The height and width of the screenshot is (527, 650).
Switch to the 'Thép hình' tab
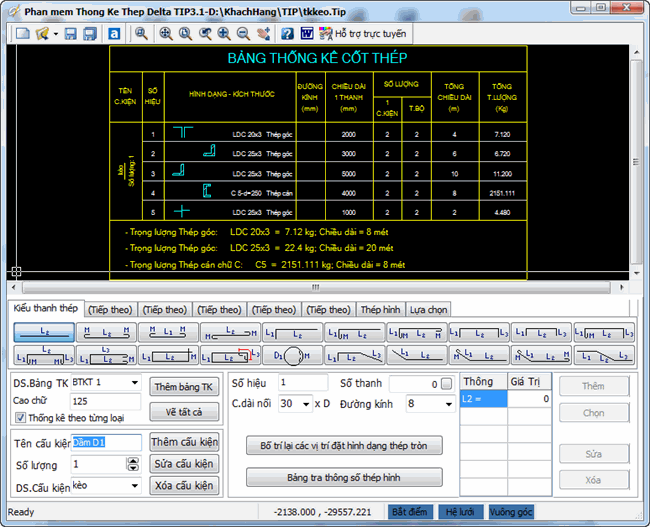click(x=380, y=310)
